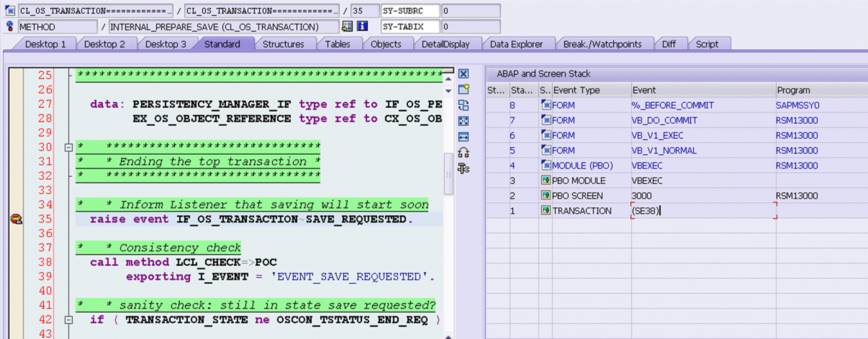Switch to the Desktop 2 tab

click(x=105, y=44)
